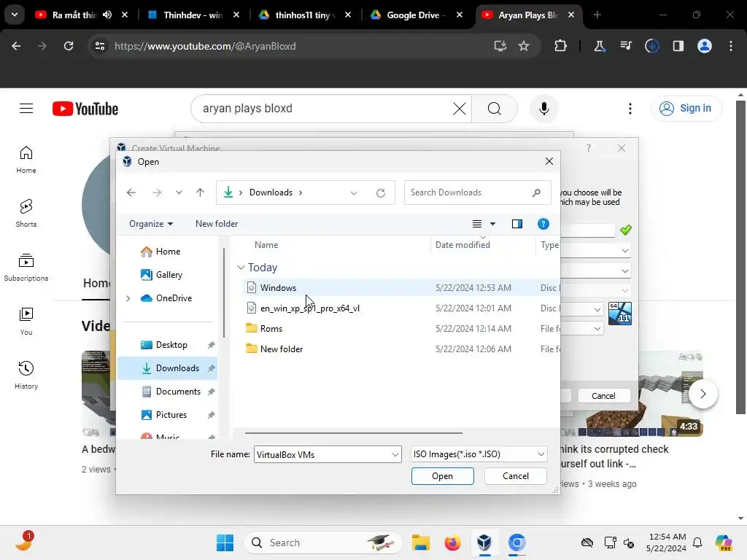Screen dimensions: 747x560
Task: Open file dialog help
Action: [x=543, y=224]
